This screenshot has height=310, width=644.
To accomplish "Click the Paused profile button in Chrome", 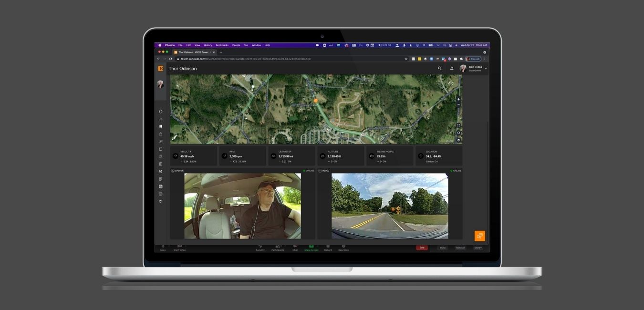I will pyautogui.click(x=473, y=59).
